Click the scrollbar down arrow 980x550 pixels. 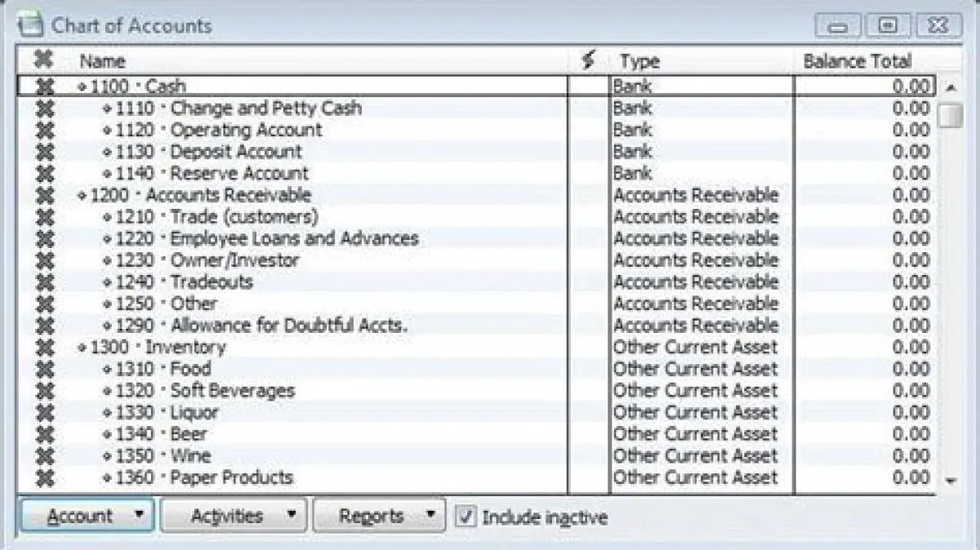pyautogui.click(x=950, y=481)
